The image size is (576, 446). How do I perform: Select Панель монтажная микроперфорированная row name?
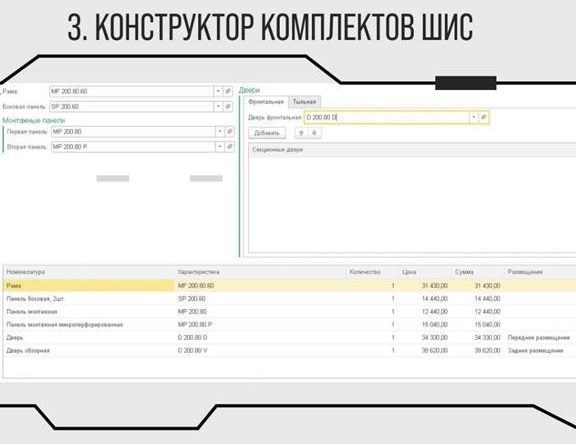pos(65,325)
